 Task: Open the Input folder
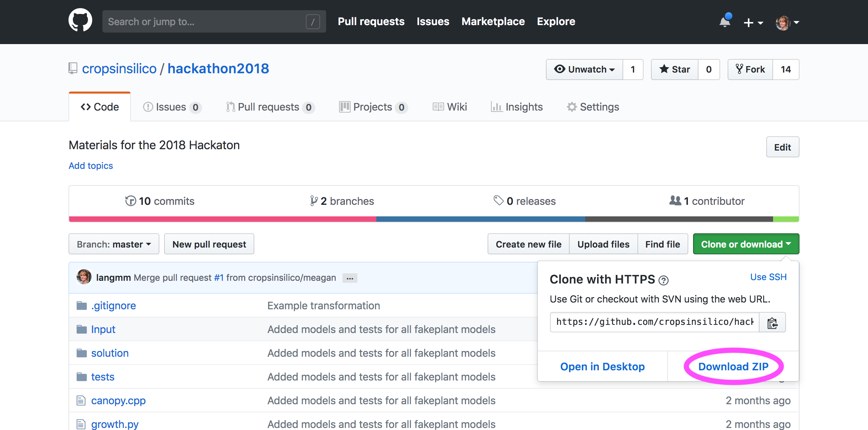click(103, 329)
